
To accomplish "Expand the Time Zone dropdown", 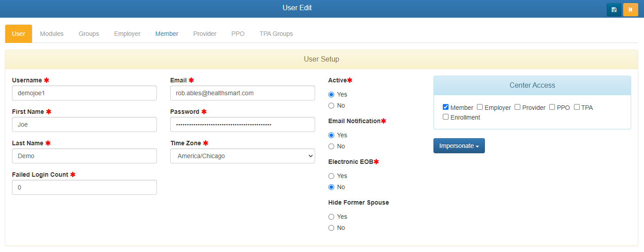I will coord(242,156).
